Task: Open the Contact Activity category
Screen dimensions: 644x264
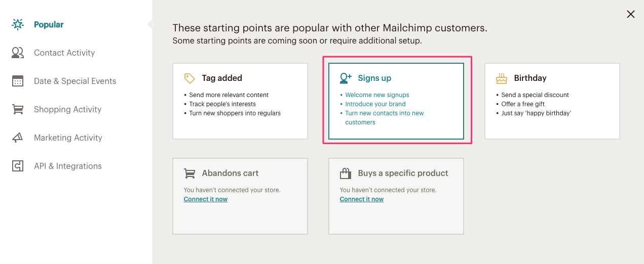Action: click(x=64, y=53)
